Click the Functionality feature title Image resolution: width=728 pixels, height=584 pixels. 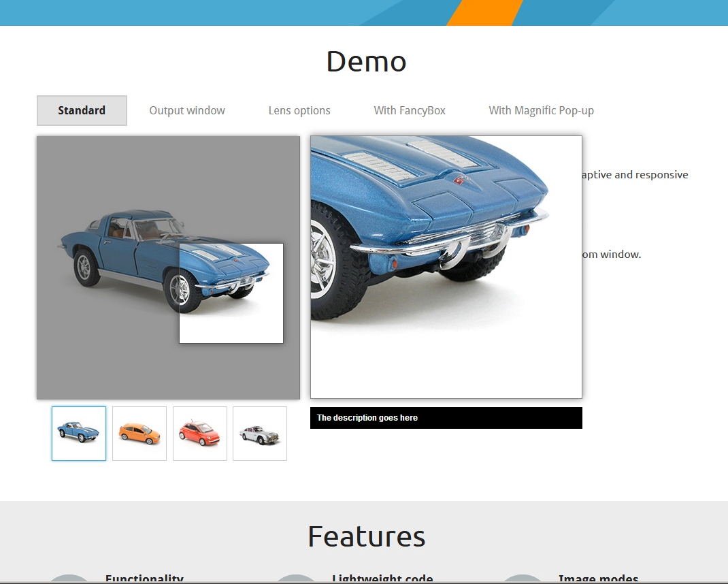[x=144, y=579]
